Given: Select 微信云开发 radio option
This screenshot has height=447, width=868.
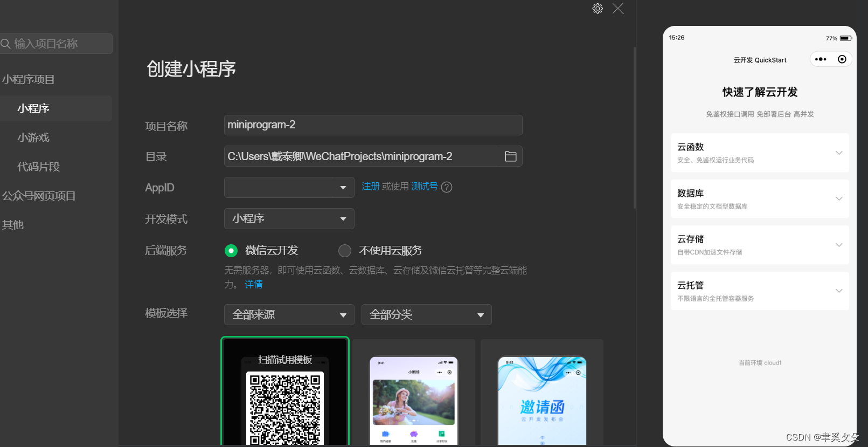Looking at the screenshot, I should coord(231,251).
